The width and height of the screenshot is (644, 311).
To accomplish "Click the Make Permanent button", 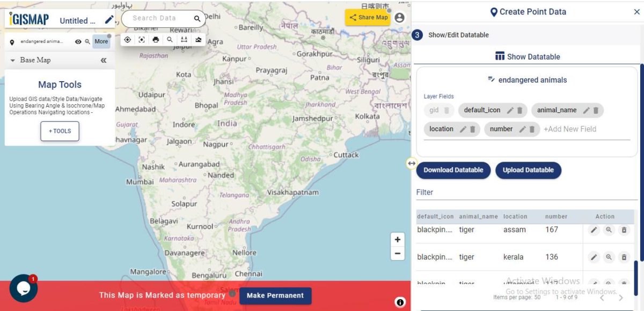I will pos(275,295).
